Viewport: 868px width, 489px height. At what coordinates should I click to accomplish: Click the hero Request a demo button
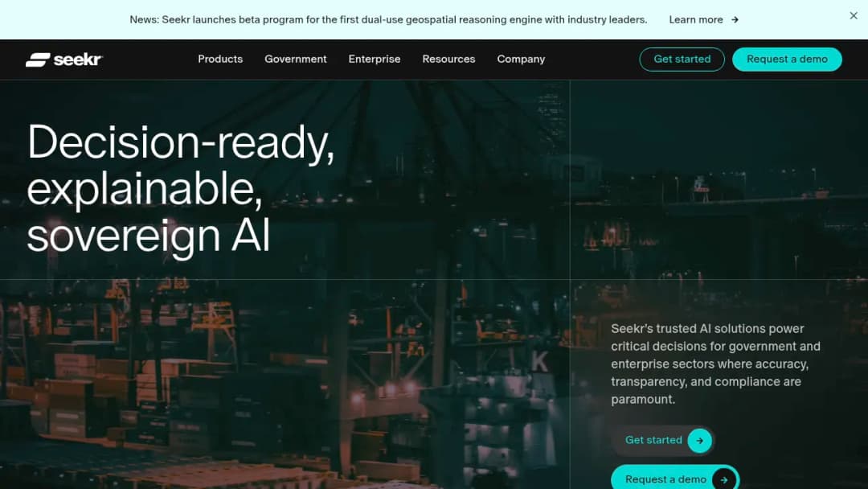click(675, 478)
